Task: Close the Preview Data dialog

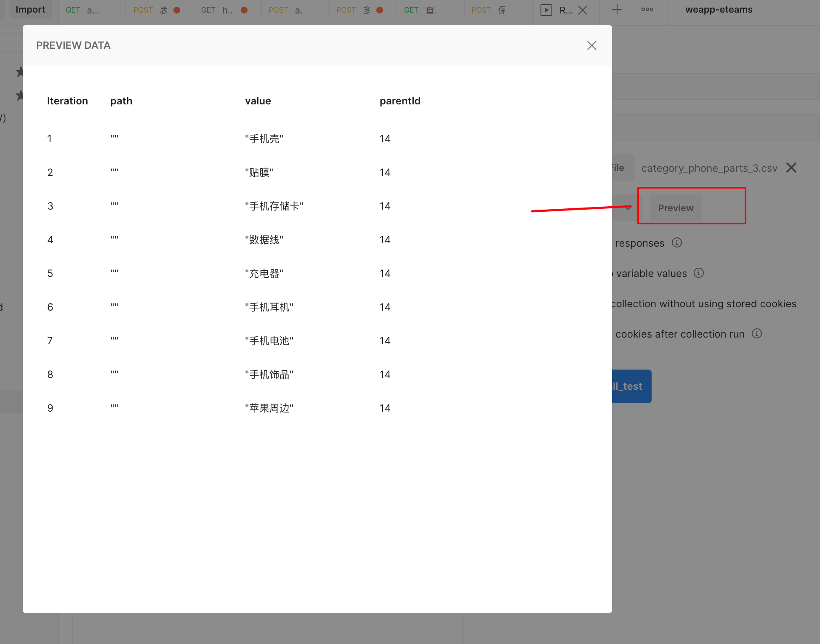Action: (x=591, y=45)
